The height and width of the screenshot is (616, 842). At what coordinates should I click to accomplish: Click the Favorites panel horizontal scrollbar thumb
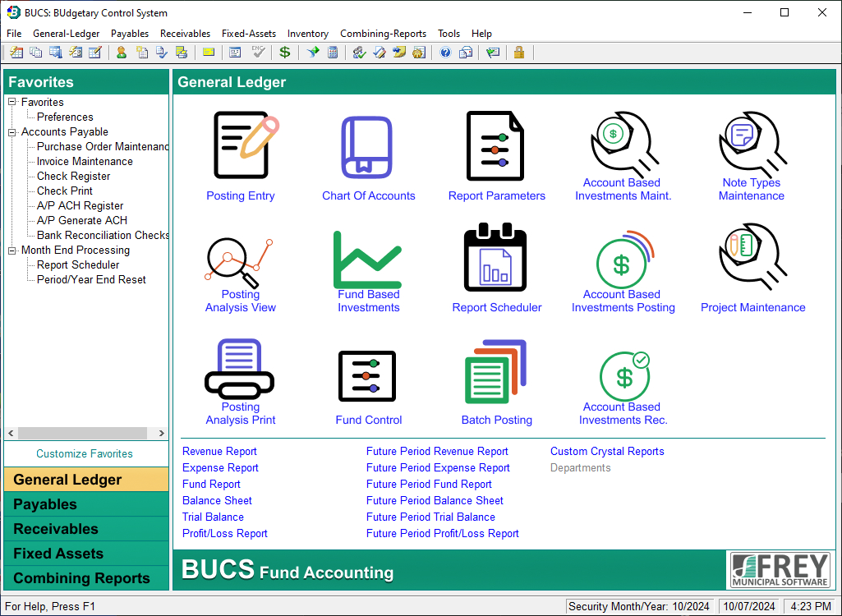(x=82, y=433)
